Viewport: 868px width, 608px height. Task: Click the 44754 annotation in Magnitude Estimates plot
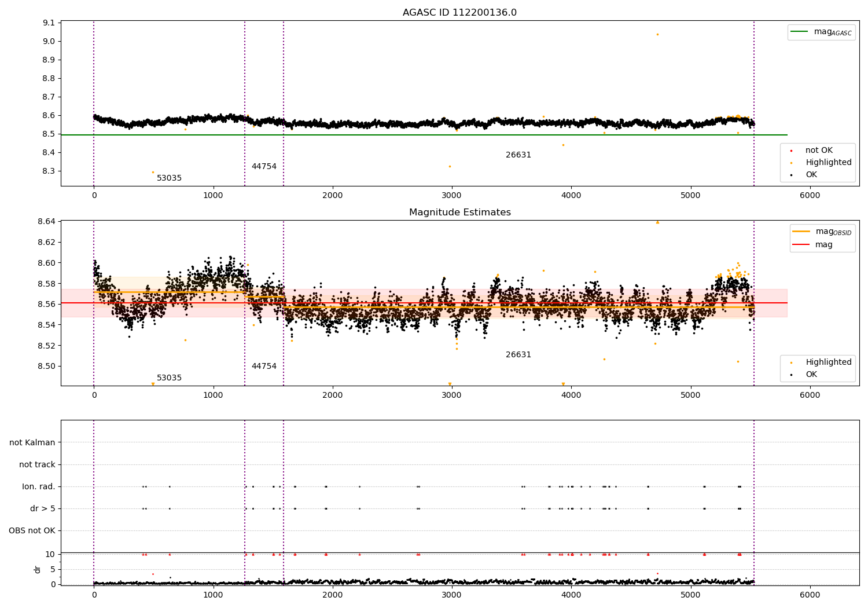point(264,367)
